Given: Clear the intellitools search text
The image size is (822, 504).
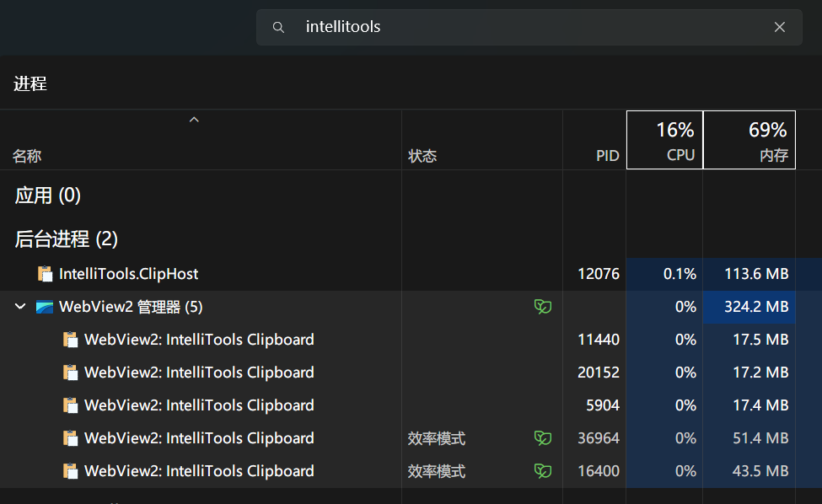Looking at the screenshot, I should click(x=780, y=27).
